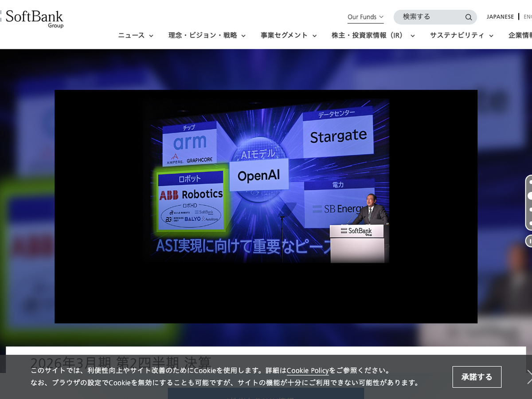Pause the hero slideshow
The width and height of the screenshot is (532, 399).
pyautogui.click(x=529, y=241)
